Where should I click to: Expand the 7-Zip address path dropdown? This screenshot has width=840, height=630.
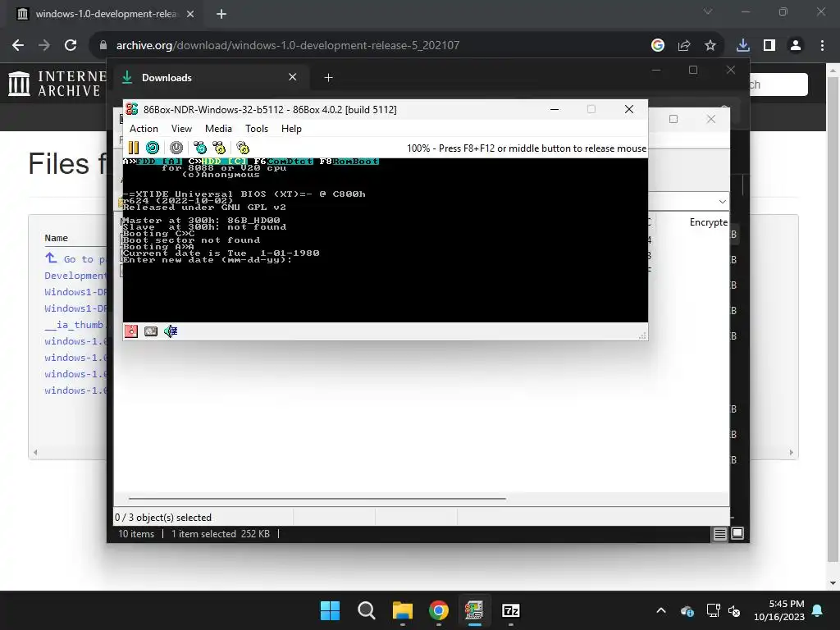click(722, 202)
